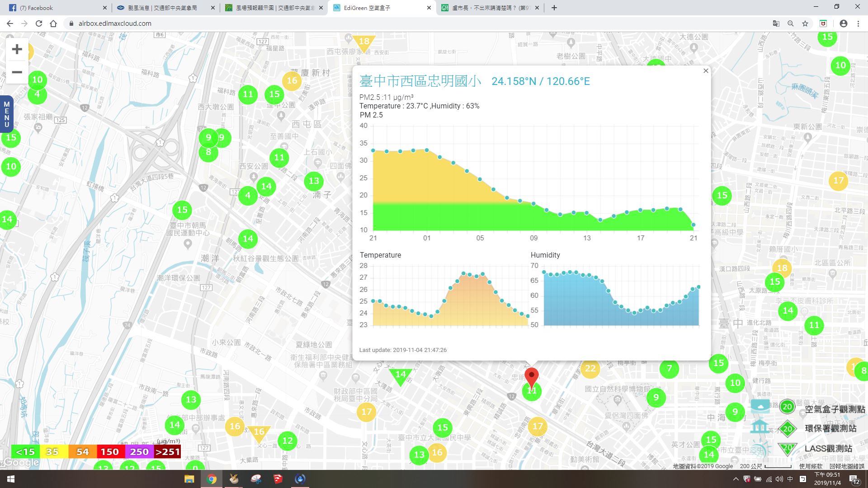Toggle LASS觀測站 legend entry

click(x=815, y=448)
